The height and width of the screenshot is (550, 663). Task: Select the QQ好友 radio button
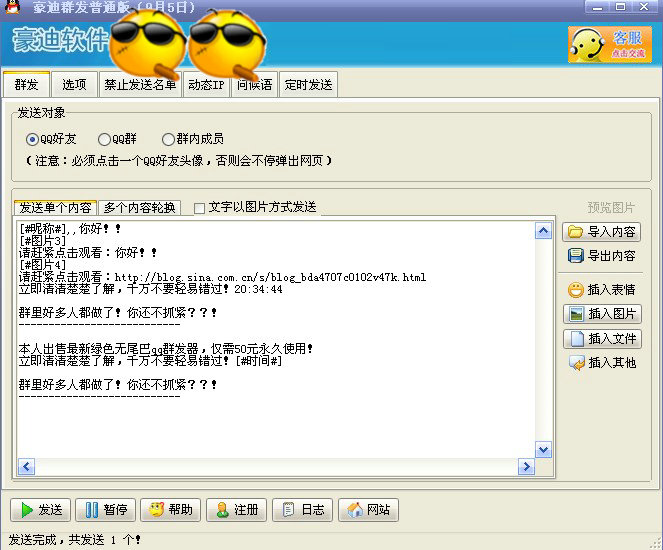pyautogui.click(x=33, y=139)
